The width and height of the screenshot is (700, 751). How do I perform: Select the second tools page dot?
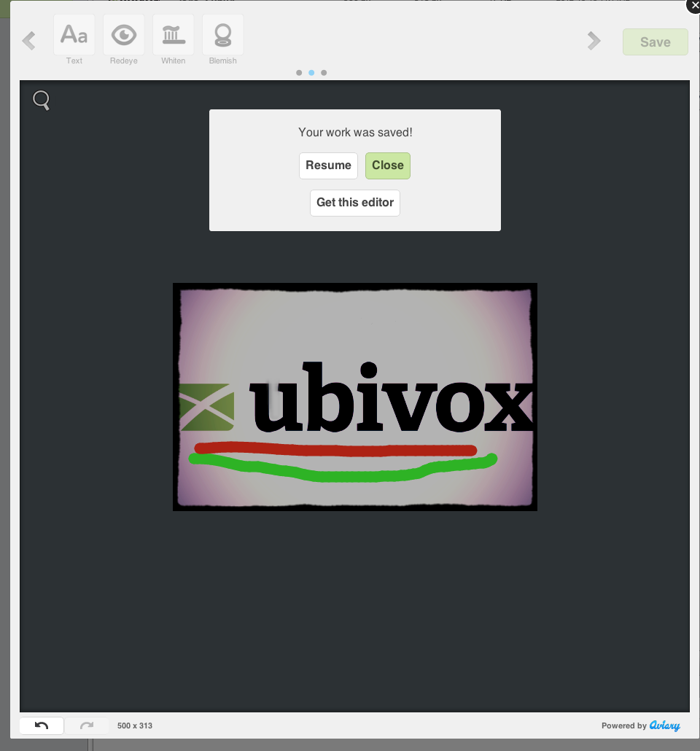coord(311,73)
